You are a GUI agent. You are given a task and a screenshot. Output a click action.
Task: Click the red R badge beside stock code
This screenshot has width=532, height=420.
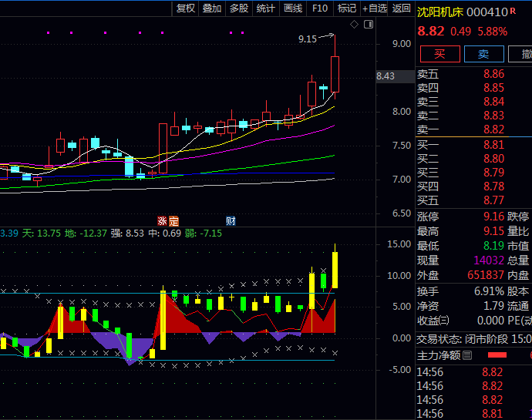(513, 12)
